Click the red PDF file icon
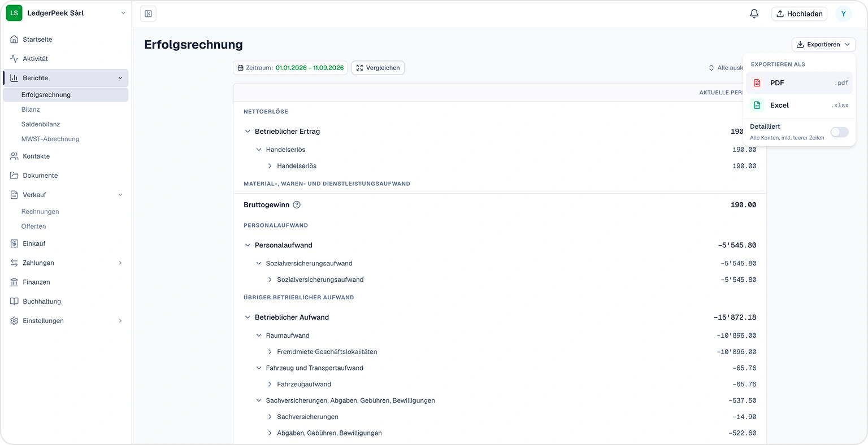868x445 pixels. [x=757, y=83]
